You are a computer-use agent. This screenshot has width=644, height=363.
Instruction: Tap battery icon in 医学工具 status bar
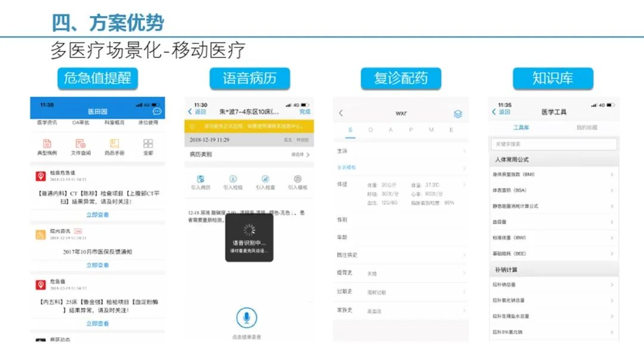[611, 105]
